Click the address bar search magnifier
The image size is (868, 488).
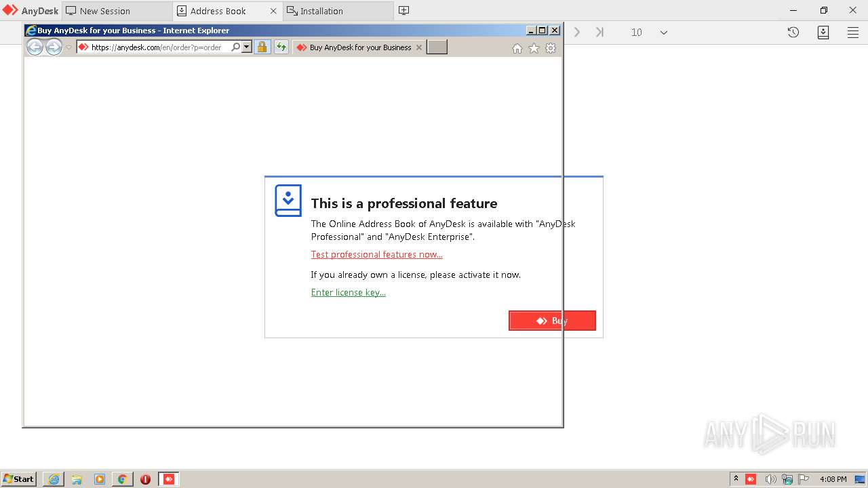click(235, 47)
